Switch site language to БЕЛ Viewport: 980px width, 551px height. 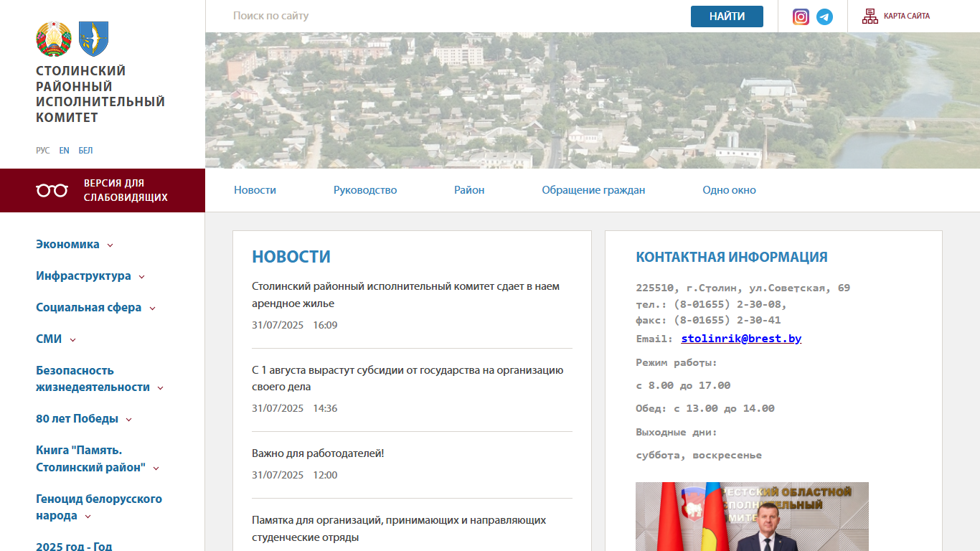[x=85, y=151]
